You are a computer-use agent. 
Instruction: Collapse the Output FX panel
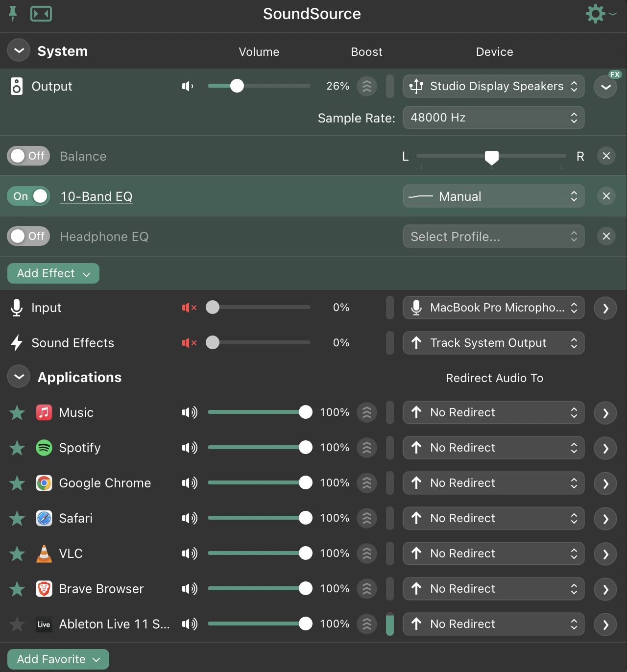click(606, 87)
